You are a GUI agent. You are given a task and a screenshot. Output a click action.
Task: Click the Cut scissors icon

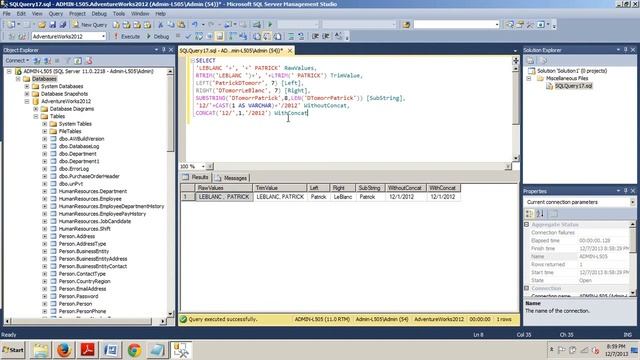tap(160, 24)
